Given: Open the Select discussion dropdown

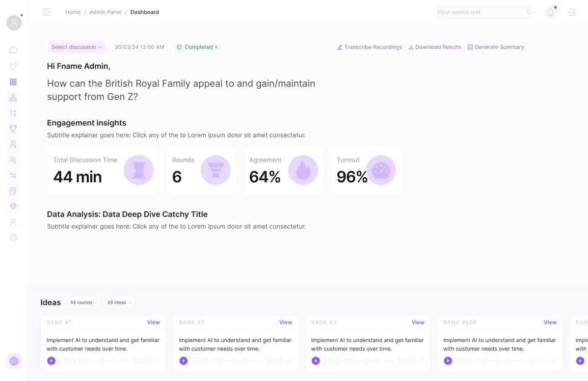Looking at the screenshot, I should [76, 47].
